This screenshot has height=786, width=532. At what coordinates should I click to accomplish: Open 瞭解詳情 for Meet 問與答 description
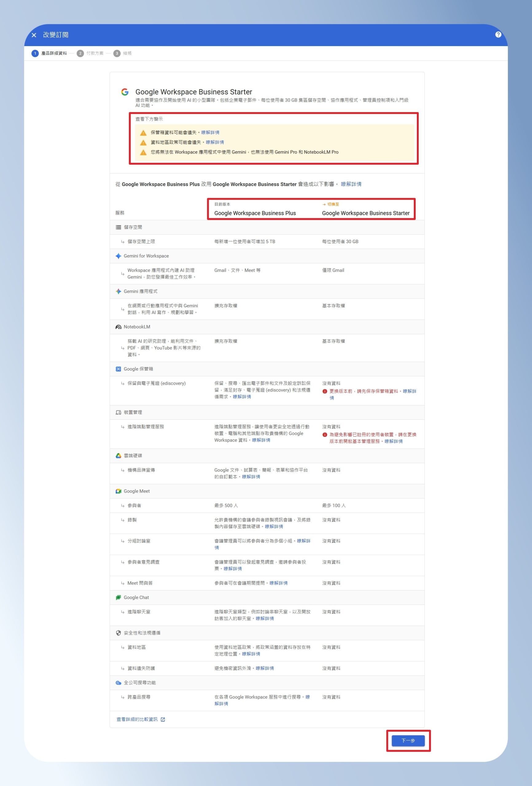point(278,583)
